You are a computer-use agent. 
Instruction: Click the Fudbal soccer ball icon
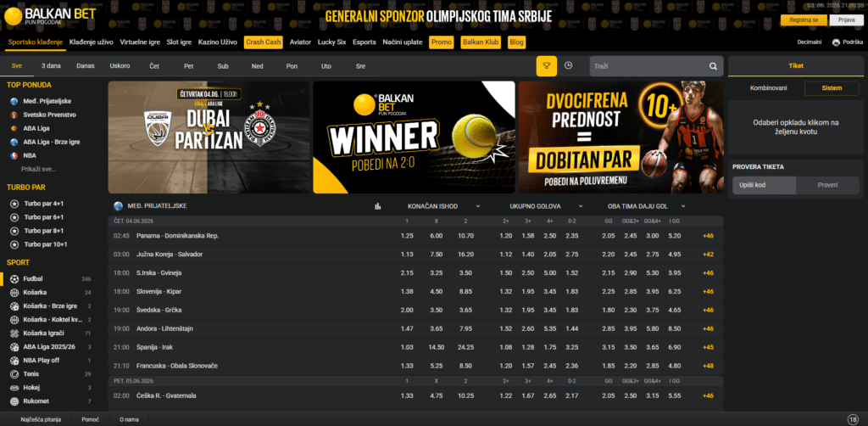click(14, 278)
